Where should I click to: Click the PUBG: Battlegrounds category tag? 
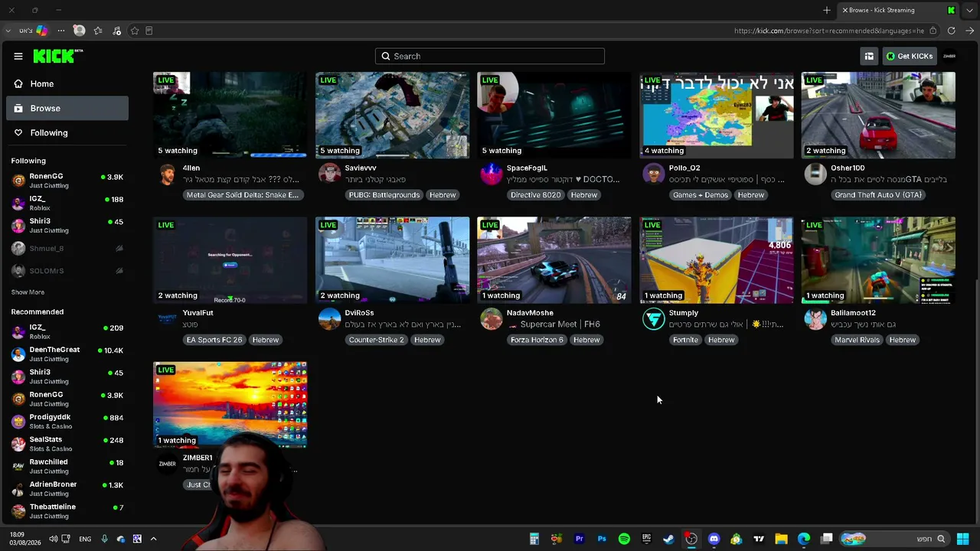[x=384, y=195]
